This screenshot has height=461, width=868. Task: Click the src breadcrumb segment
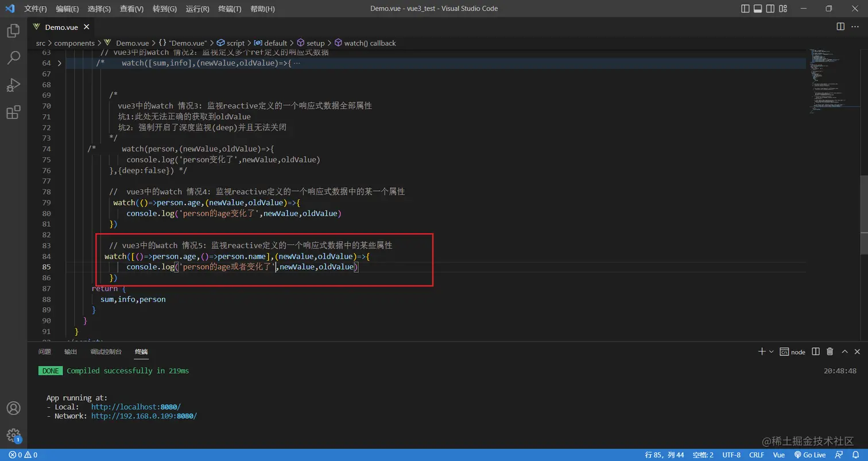(41, 43)
